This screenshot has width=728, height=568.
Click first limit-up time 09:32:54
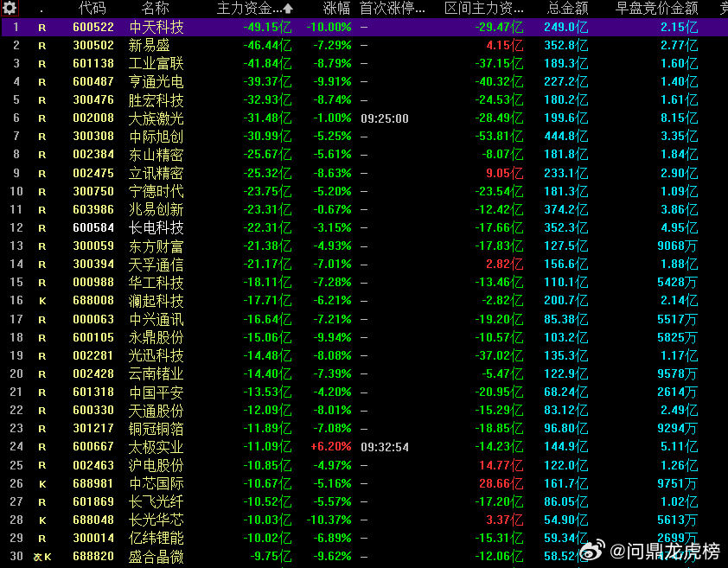pyautogui.click(x=385, y=447)
